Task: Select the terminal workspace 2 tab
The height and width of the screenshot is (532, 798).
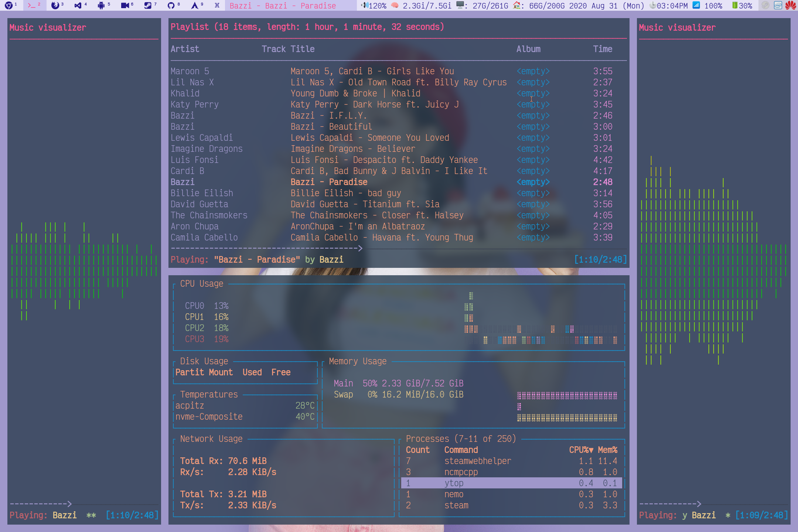Action: point(34,5)
